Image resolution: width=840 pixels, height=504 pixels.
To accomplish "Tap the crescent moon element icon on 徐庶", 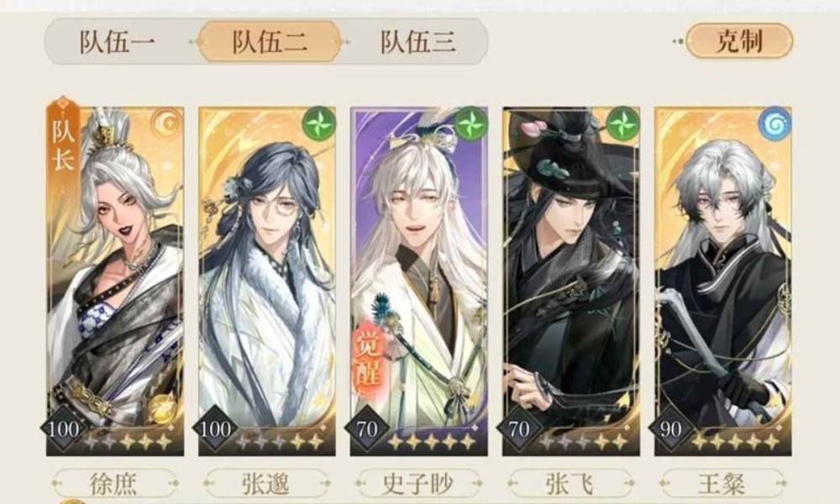I will click(166, 123).
